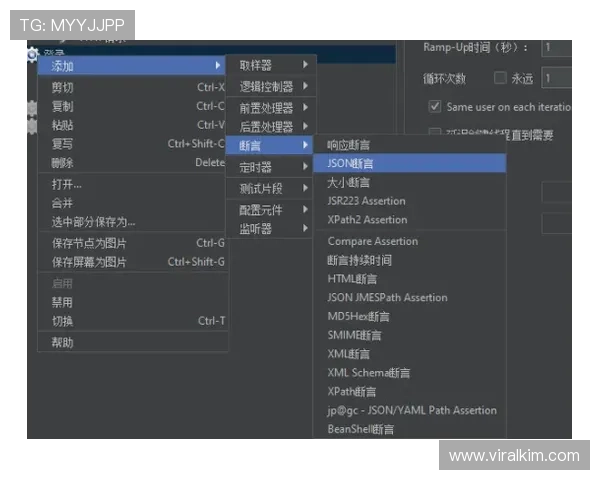Viewport: 600px width, 480px height.
Task: Add an XML Schema断言 assertion
Action: pos(410,373)
